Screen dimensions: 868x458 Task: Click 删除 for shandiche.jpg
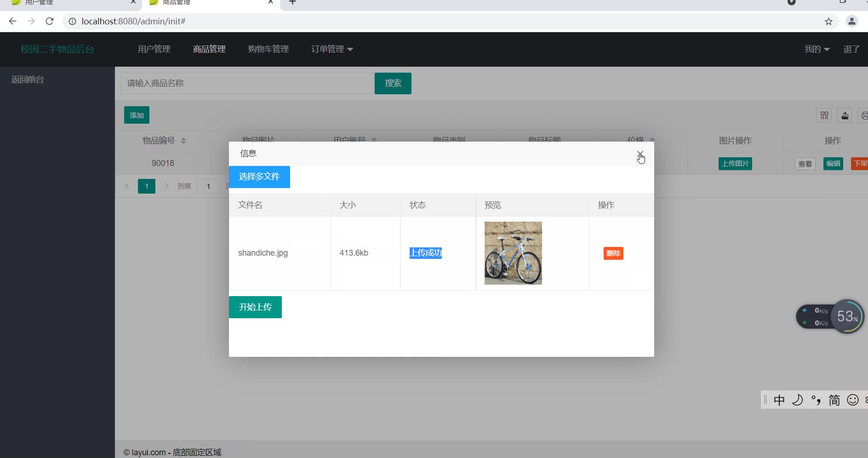point(613,253)
